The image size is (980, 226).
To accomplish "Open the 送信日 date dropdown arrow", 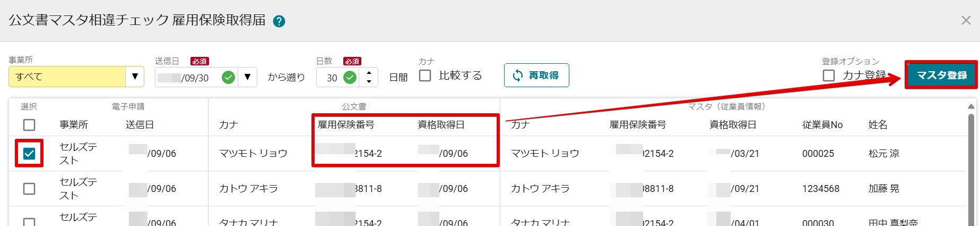I will tap(247, 78).
